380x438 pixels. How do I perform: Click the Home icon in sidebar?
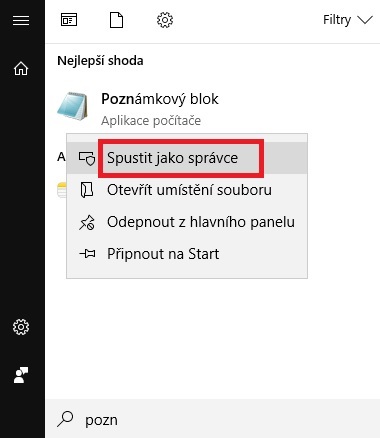pyautogui.click(x=21, y=69)
